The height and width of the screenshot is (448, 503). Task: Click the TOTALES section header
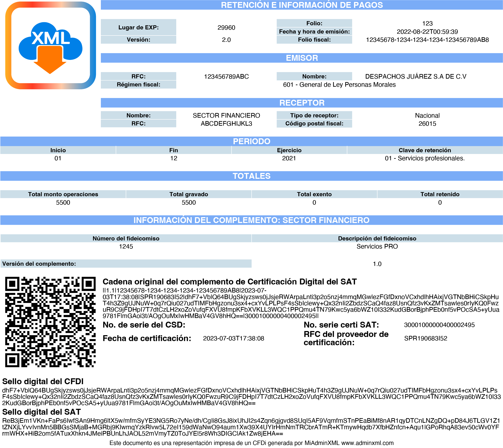(251, 176)
